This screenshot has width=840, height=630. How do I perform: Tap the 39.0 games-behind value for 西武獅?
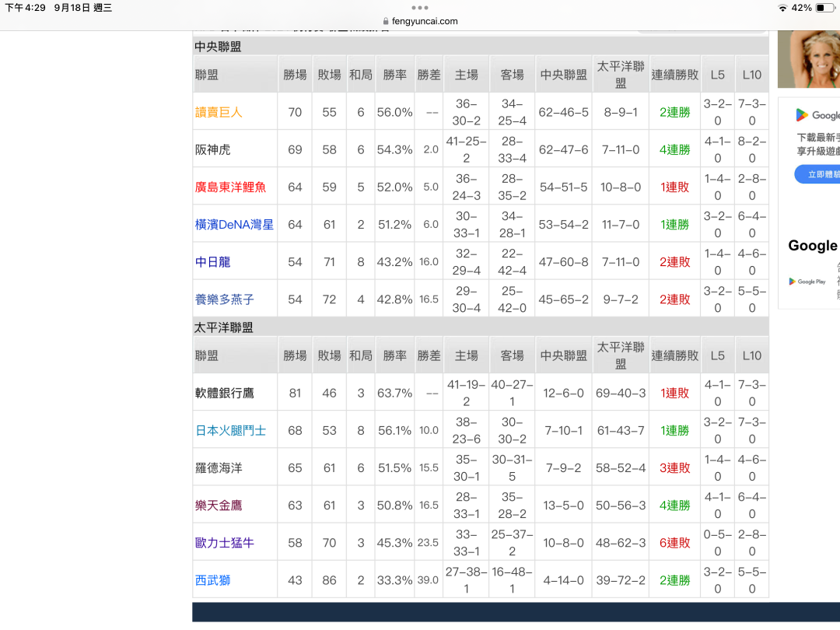pyautogui.click(x=428, y=580)
